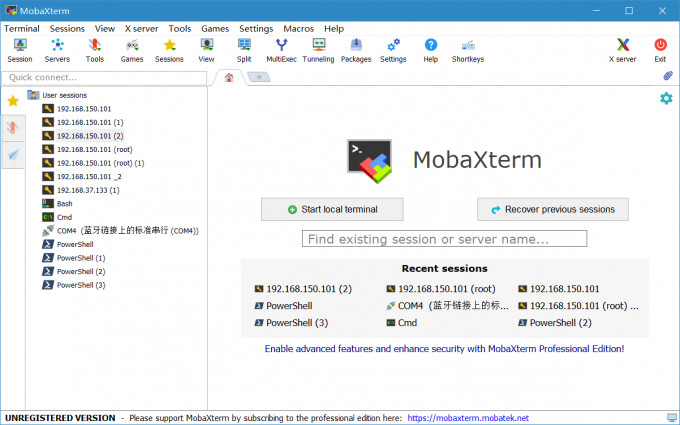Follow the MobaXterm Professional Edition link
This screenshot has width=680, height=425.
tap(445, 349)
